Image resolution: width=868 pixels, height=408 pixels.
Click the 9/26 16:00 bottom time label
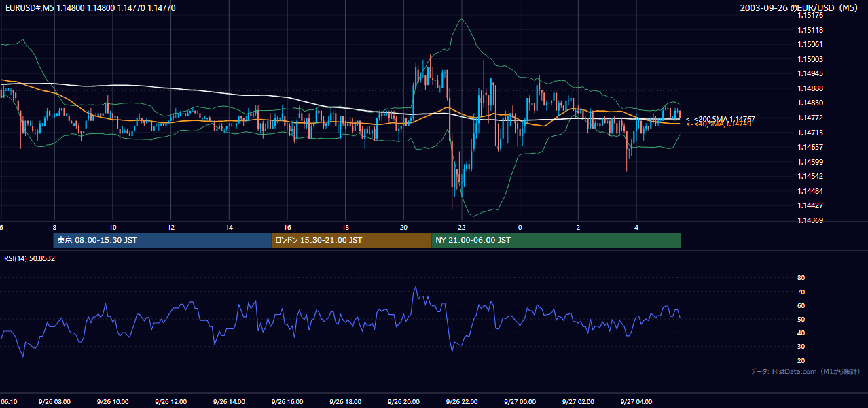(287, 402)
